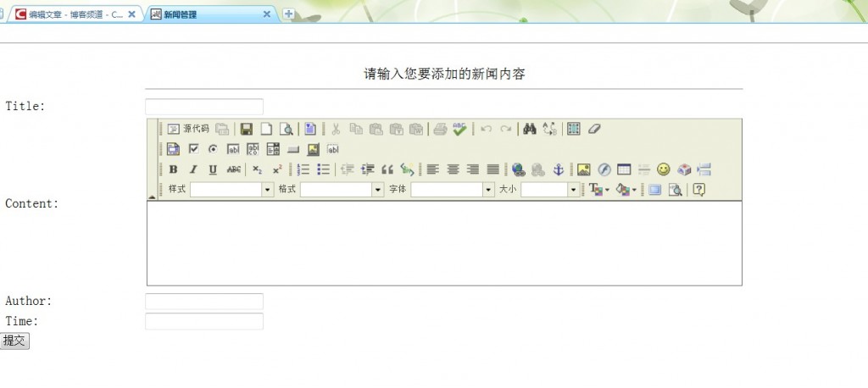Click the Save floppy disk icon
Viewport: 868px width, 388px height.
pyautogui.click(x=247, y=129)
